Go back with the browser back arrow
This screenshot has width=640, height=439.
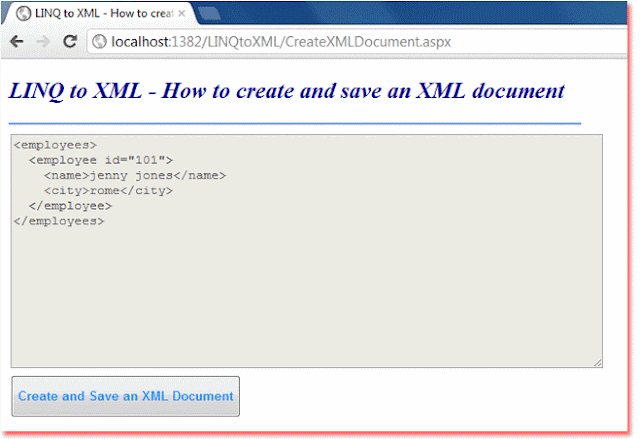pyautogui.click(x=17, y=41)
